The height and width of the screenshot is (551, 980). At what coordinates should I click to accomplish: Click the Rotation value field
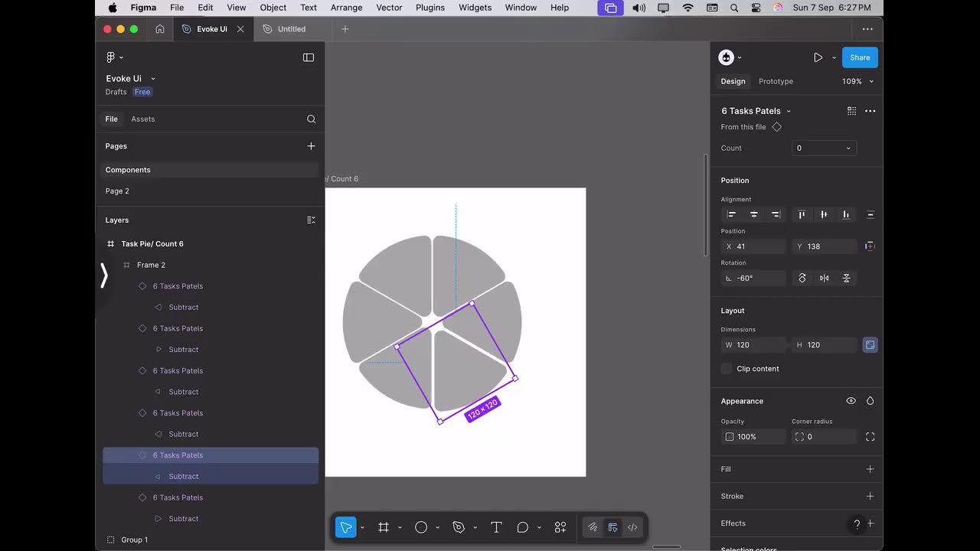(x=753, y=279)
